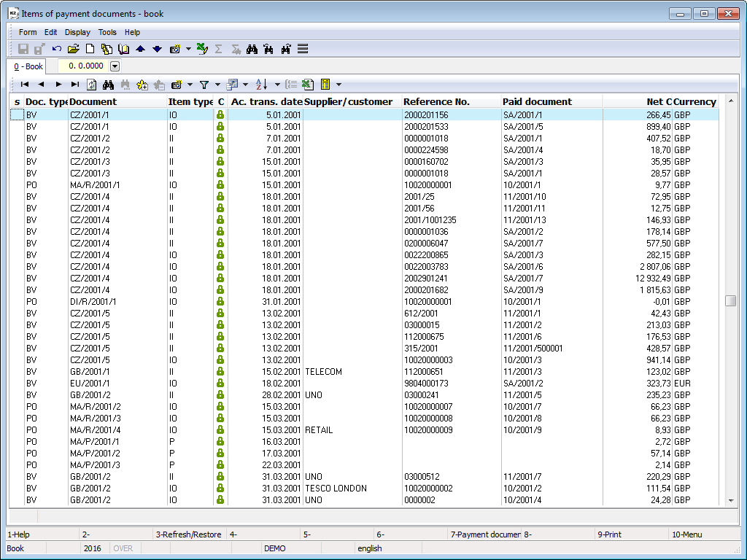This screenshot has height=560, width=747.
Task: Click the vertical scrollbar thumb
Action: 730,301
